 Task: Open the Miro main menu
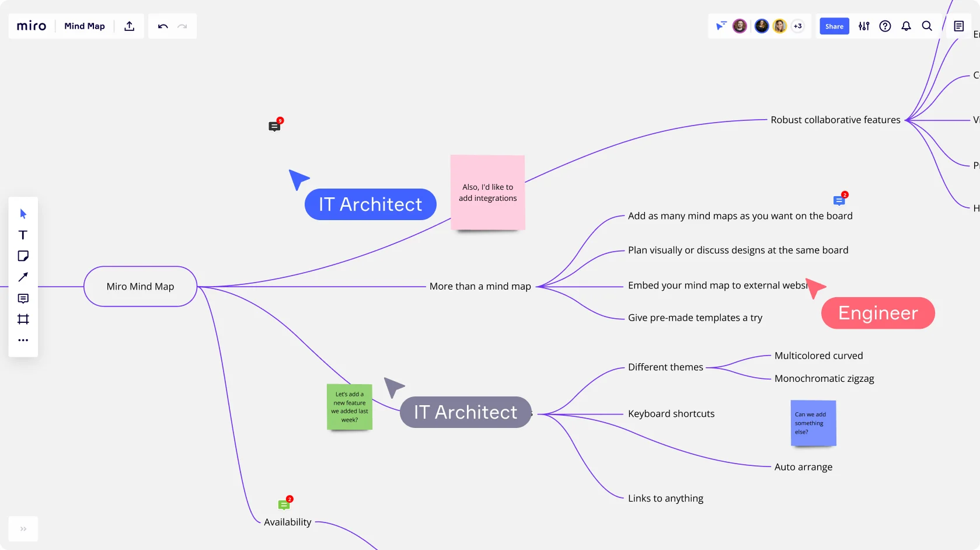pos(30,26)
